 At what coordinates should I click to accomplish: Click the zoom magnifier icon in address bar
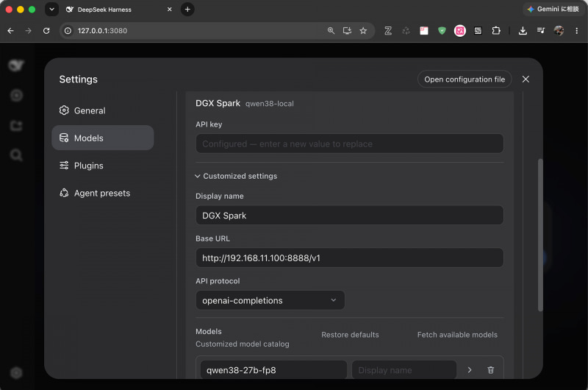tap(331, 31)
